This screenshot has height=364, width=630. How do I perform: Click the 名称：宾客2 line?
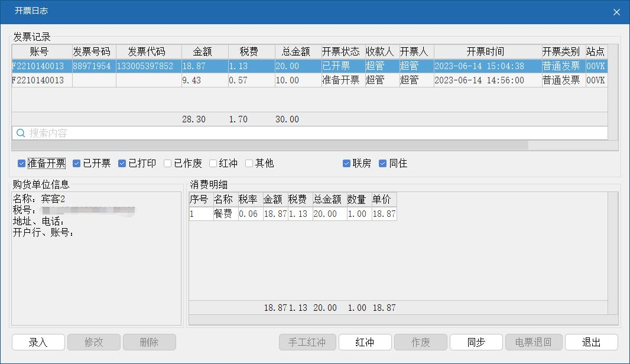39,199
